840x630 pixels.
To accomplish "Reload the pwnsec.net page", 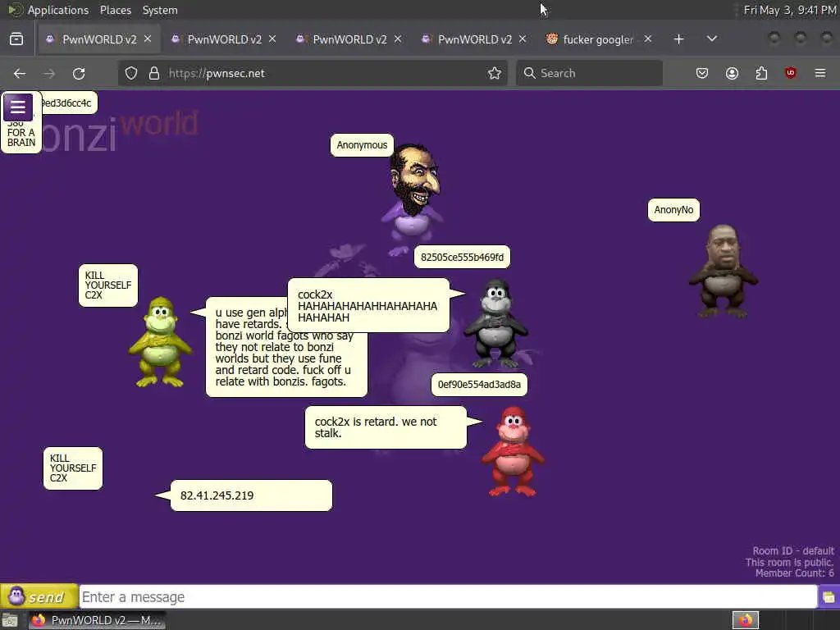I will [79, 73].
